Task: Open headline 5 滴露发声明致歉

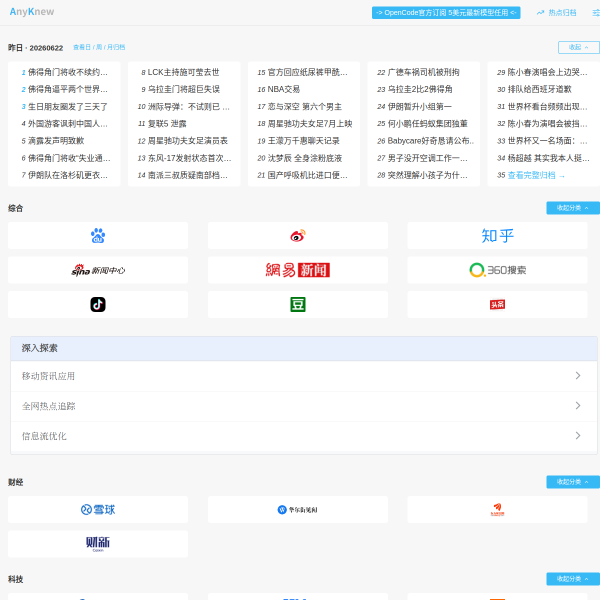Action: pyautogui.click(x=56, y=141)
